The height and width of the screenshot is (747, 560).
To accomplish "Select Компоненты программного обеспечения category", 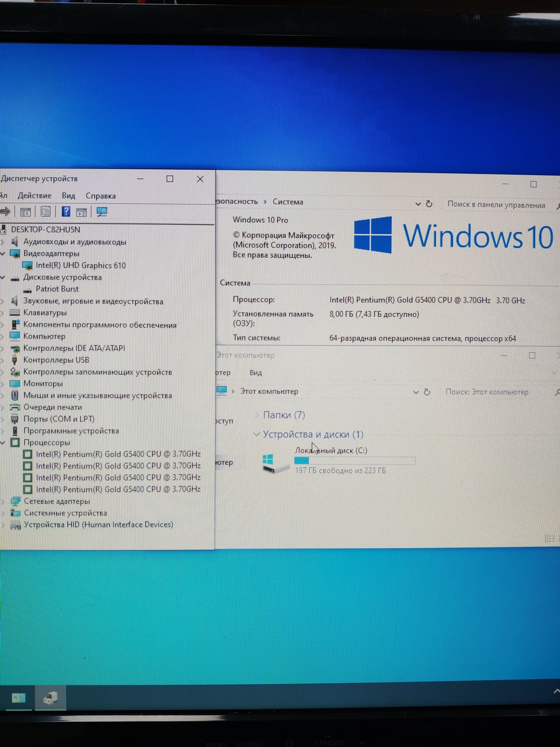I will click(x=100, y=325).
